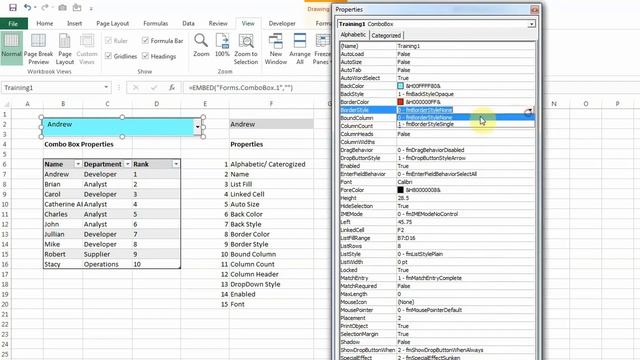The width and height of the screenshot is (640, 360).
Task: Customize Quick Access Toolbar dropdown arrow
Action: [91, 8]
